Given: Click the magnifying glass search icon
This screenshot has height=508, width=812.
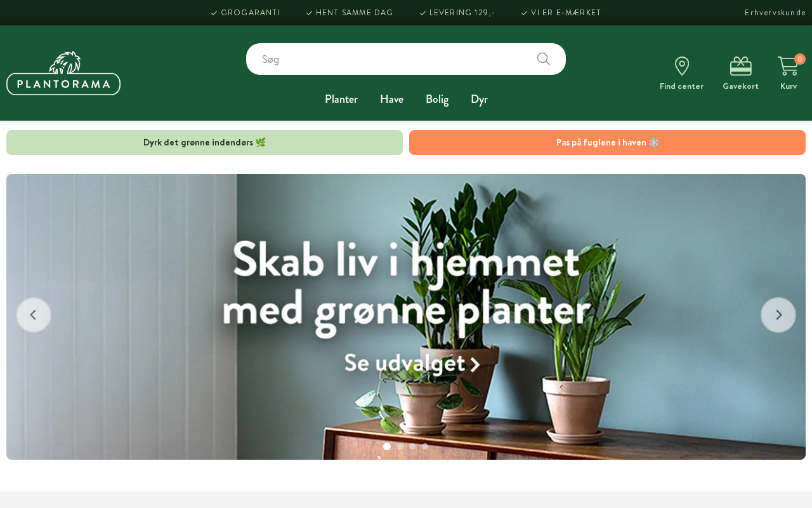Looking at the screenshot, I should click(544, 59).
